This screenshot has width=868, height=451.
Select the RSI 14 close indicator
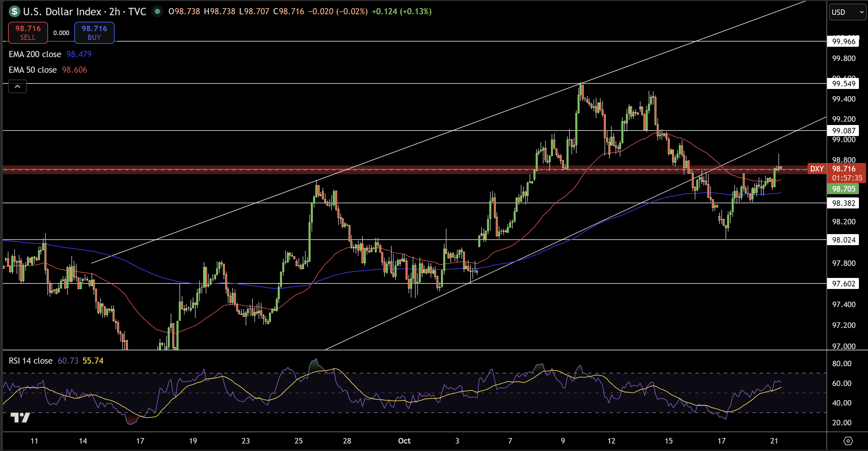[31, 361]
